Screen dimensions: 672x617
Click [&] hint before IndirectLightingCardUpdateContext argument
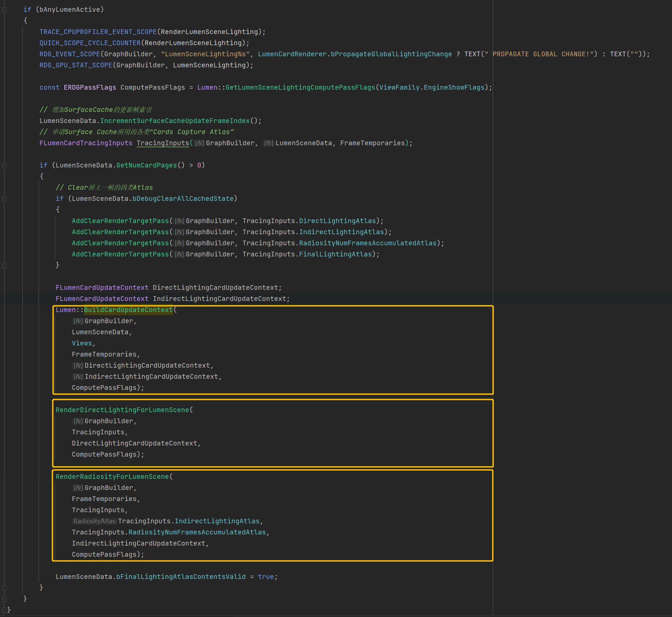point(78,377)
